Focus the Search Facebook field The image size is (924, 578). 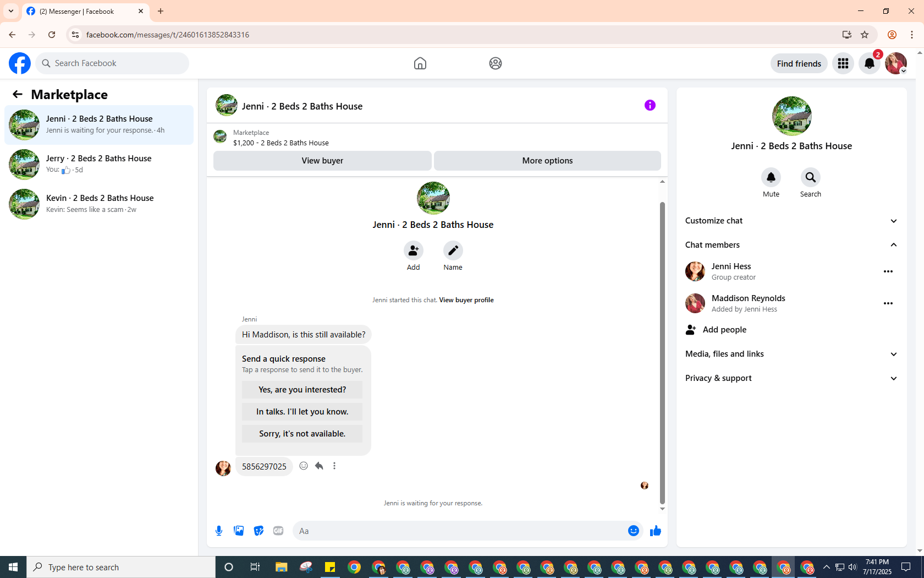pyautogui.click(x=112, y=63)
